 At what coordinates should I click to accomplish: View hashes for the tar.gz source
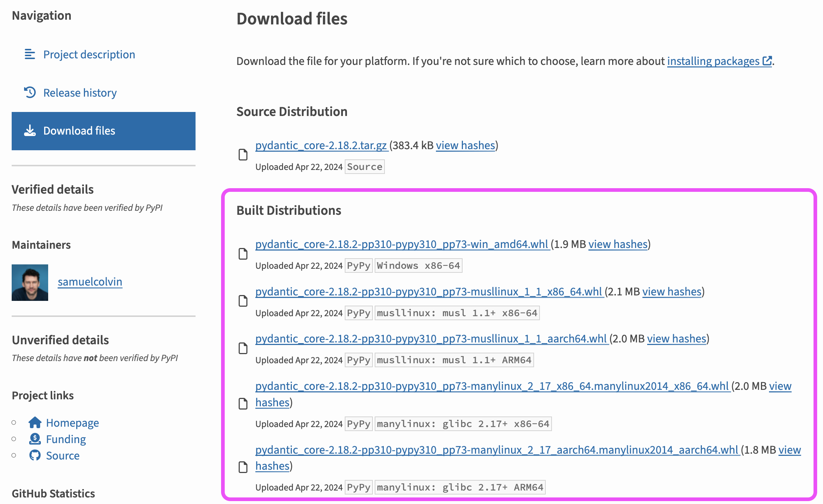pyautogui.click(x=465, y=146)
